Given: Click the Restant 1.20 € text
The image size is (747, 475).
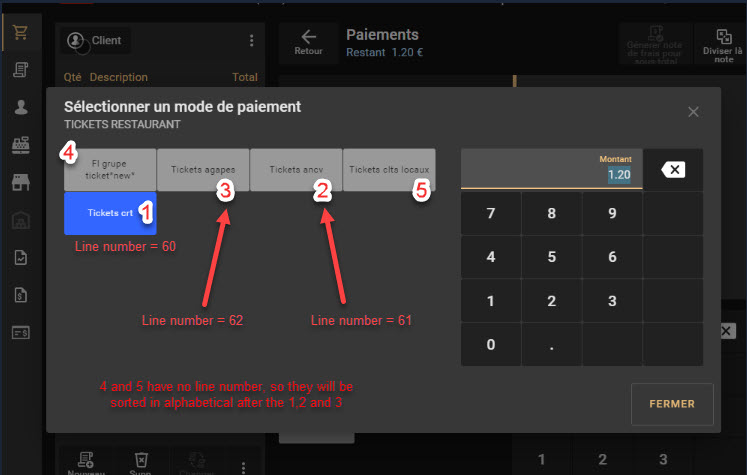Looking at the screenshot, I should [384, 52].
